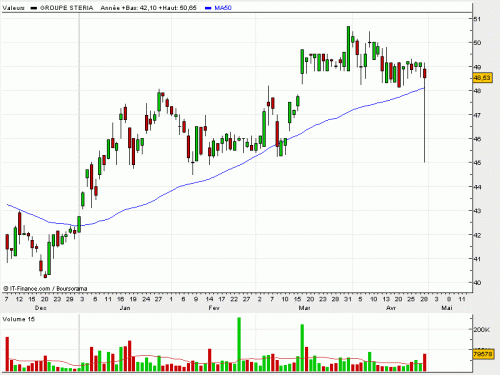The image size is (500, 375).
Task: Click the 14 date label on the axis
Action: [x=209, y=299]
